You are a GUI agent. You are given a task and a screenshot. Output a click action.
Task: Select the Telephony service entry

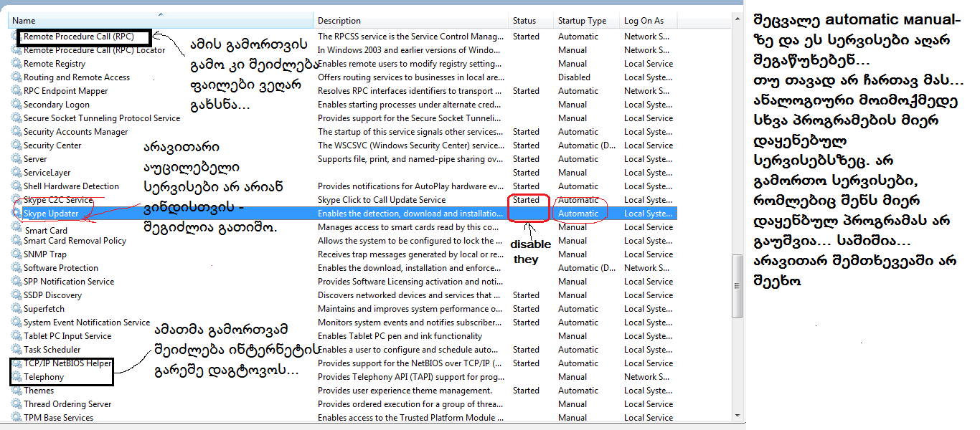44,377
